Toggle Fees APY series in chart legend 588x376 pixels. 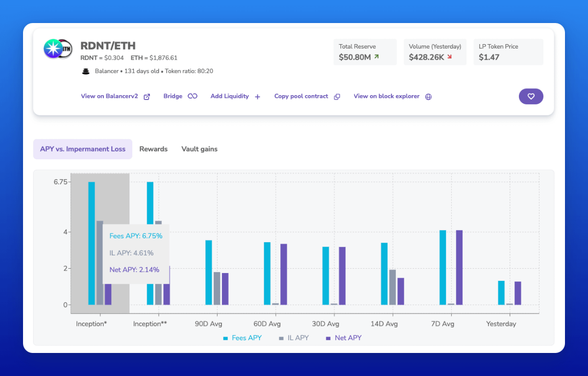242,338
